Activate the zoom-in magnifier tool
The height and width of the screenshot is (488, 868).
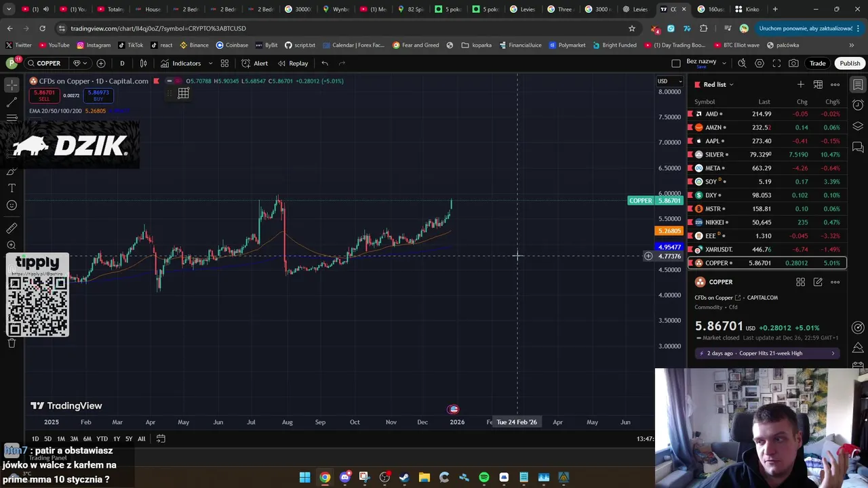(x=12, y=245)
